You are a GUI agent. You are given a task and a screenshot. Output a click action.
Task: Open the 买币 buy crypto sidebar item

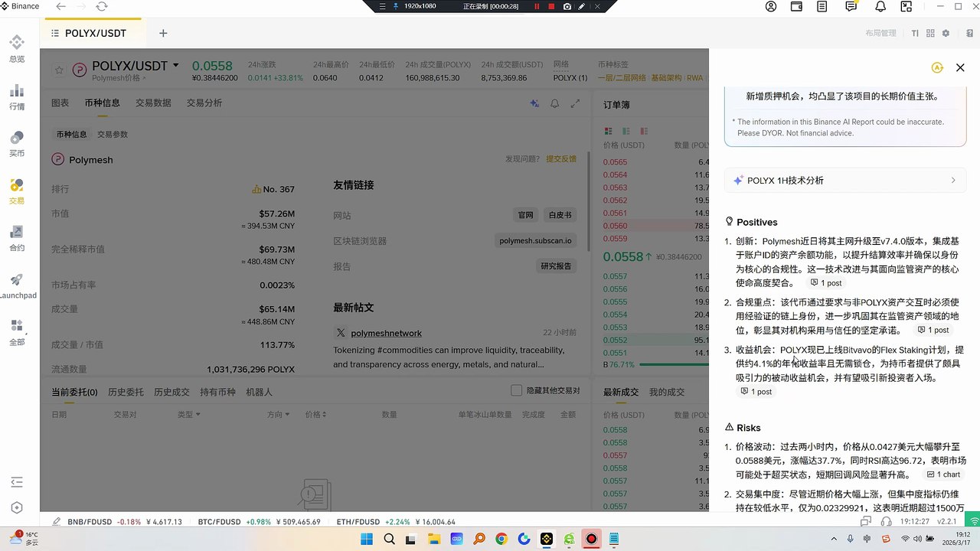17,143
